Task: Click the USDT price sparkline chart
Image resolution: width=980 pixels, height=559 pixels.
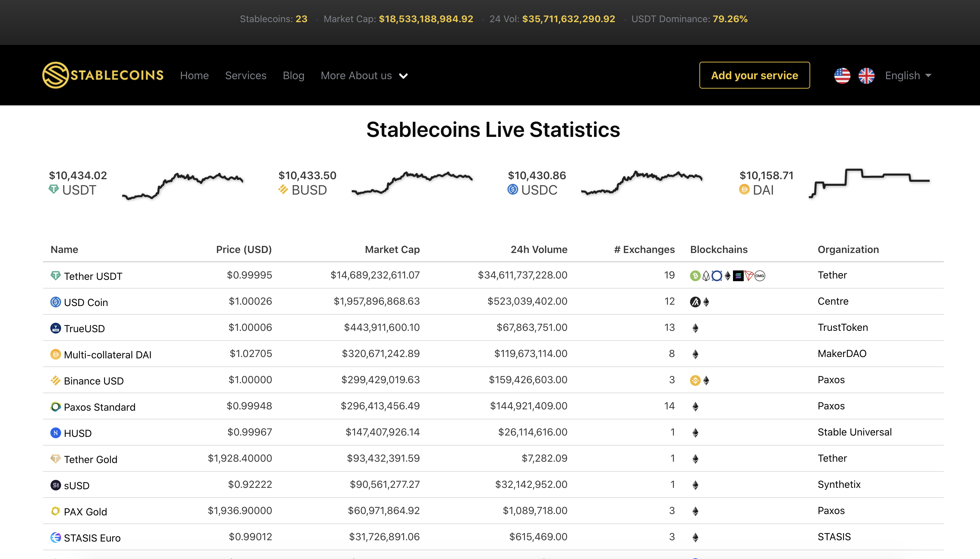Action: click(x=182, y=186)
